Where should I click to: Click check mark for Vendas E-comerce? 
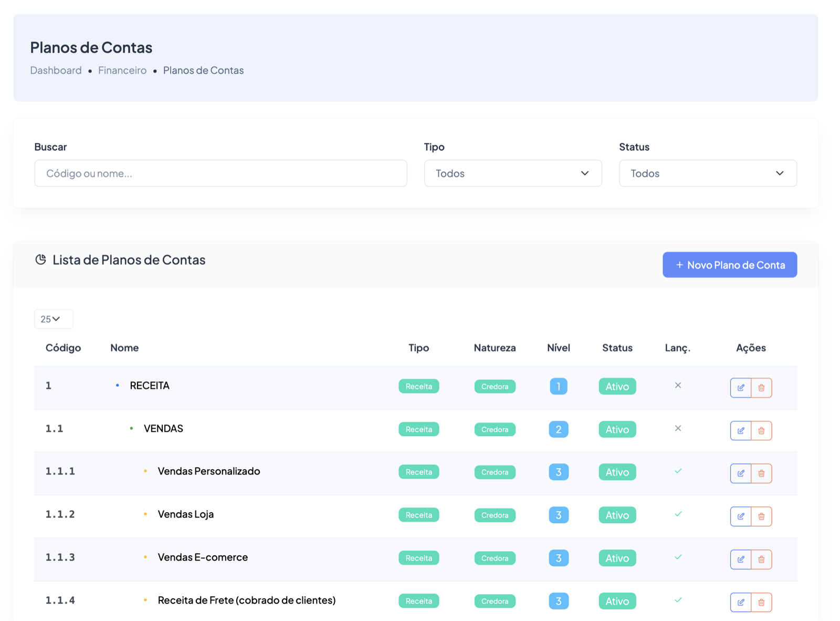coord(678,557)
